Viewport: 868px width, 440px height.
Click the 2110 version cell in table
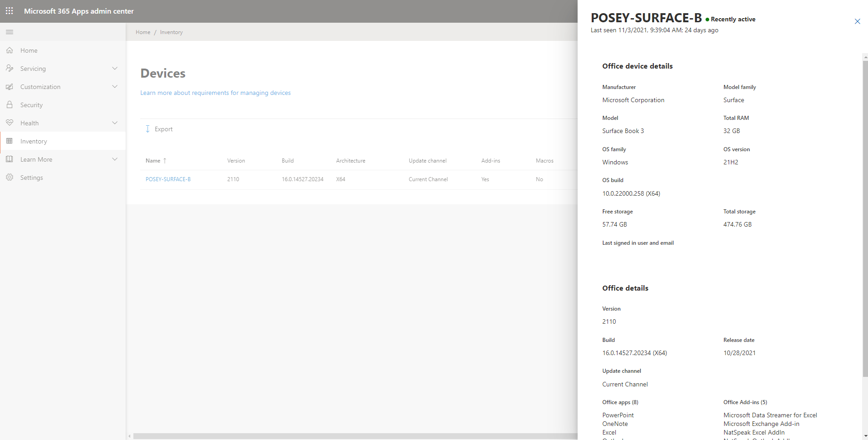point(233,179)
